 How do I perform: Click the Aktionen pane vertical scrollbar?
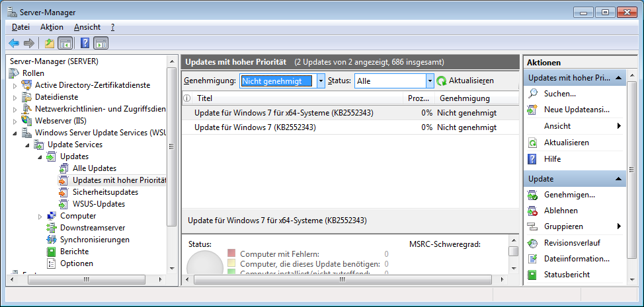coord(632,170)
